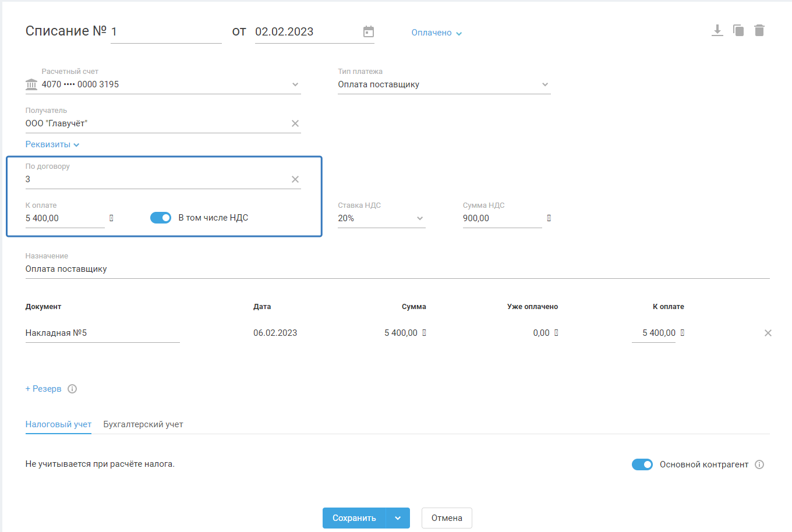Click the + Резерв link
792x532 pixels.
tap(43, 389)
